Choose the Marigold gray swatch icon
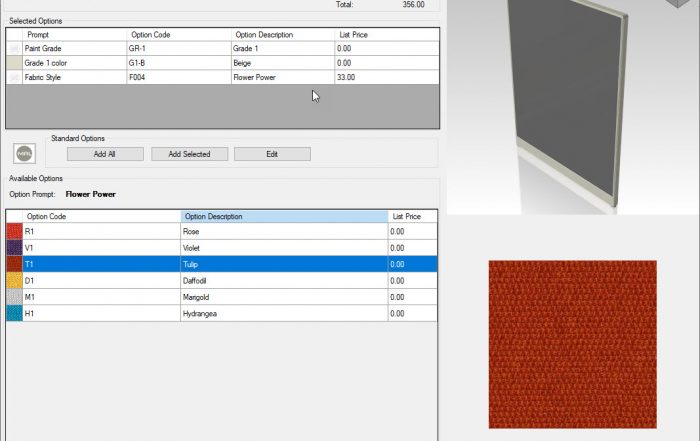 [x=14, y=297]
